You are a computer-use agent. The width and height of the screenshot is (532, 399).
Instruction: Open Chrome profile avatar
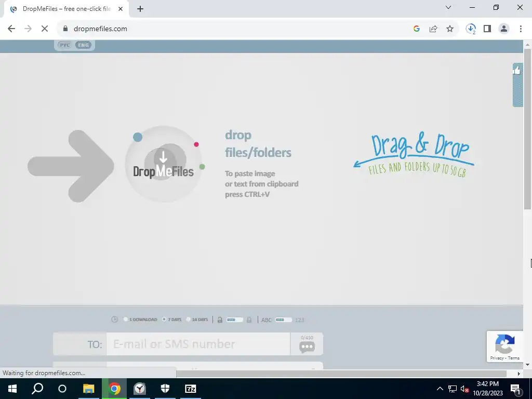pyautogui.click(x=504, y=29)
